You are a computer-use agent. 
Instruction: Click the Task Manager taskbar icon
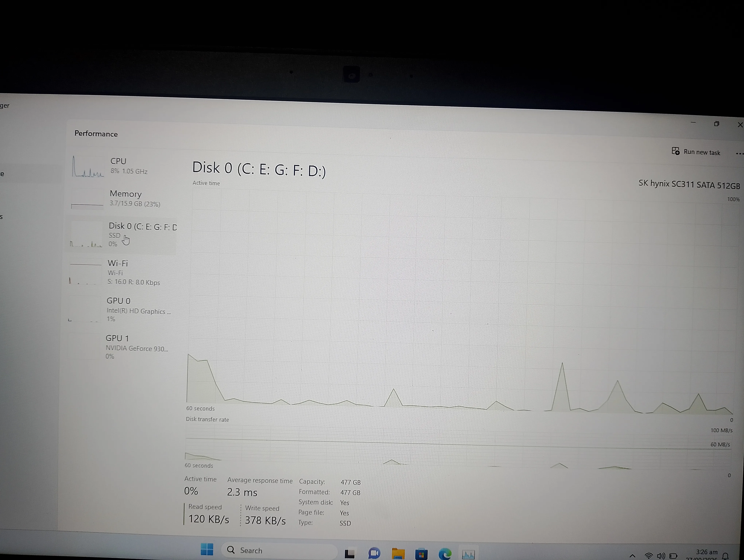468,554
